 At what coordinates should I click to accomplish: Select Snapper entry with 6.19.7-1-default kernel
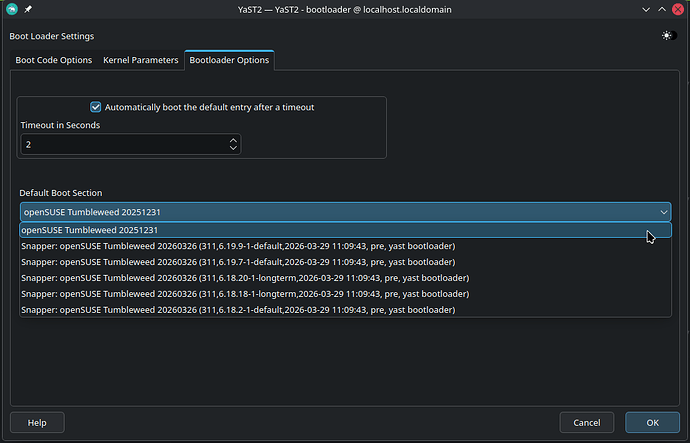click(345, 262)
